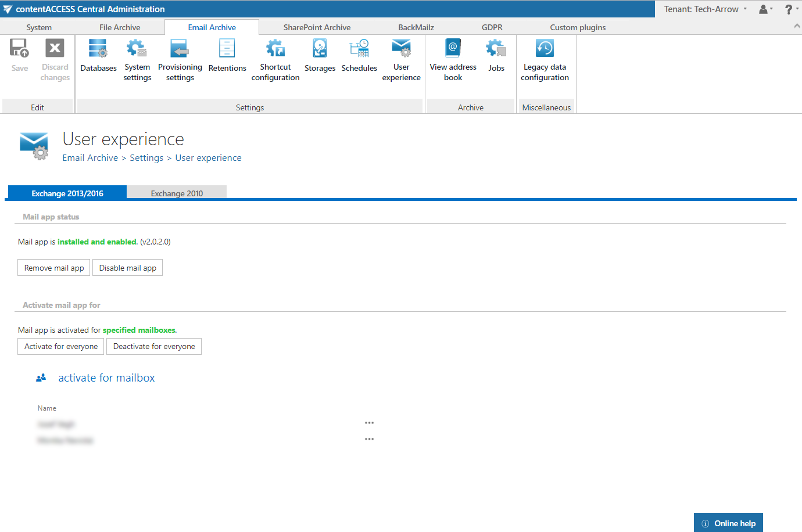Image resolution: width=802 pixels, height=532 pixels.
Task: Click Discard changes icon
Action: 55,49
